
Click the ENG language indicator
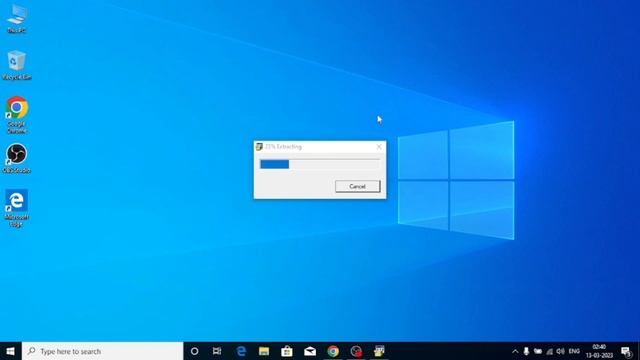point(574,351)
